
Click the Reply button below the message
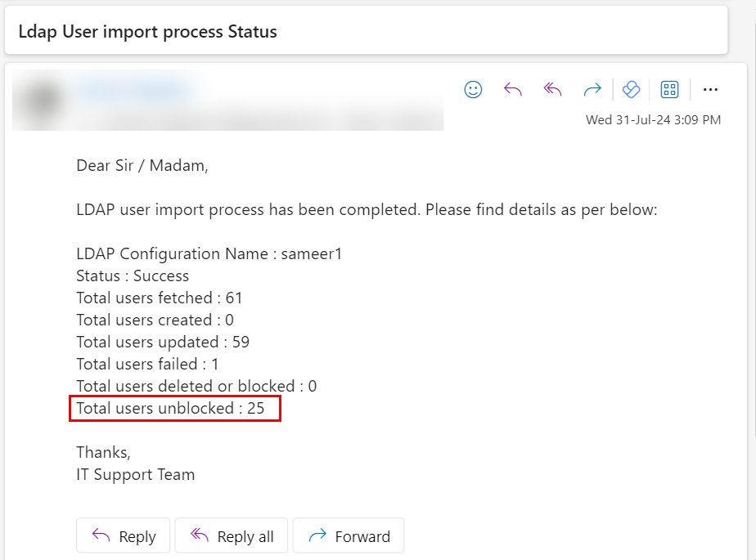tap(123, 535)
